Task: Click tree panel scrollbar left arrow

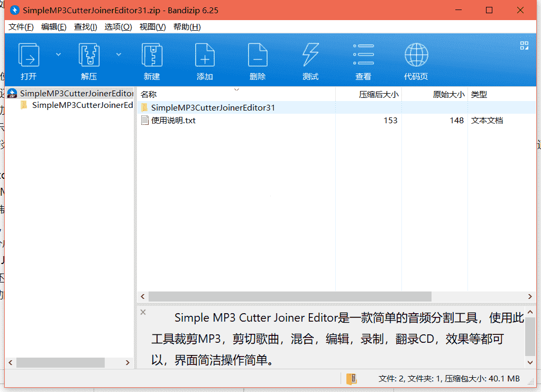Action: click(x=11, y=363)
